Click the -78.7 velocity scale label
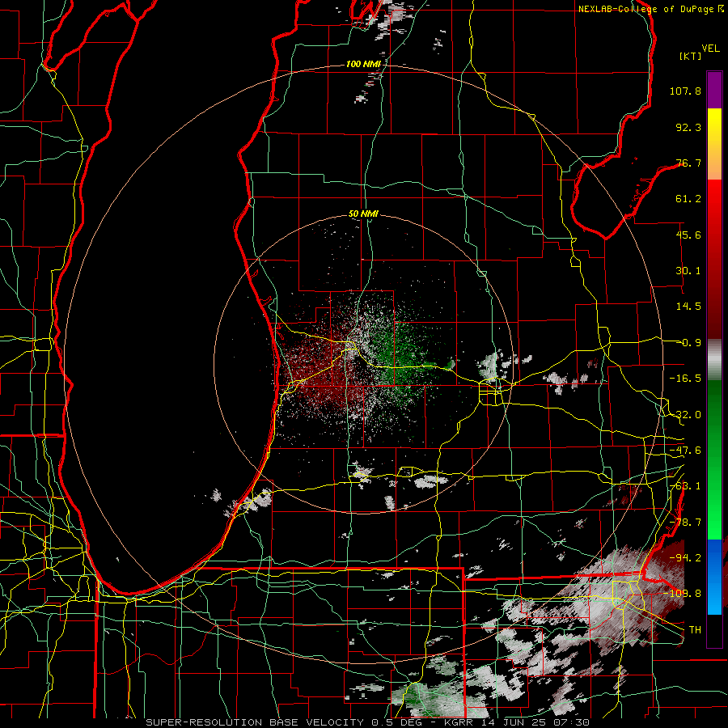728x728 pixels. [x=685, y=523]
